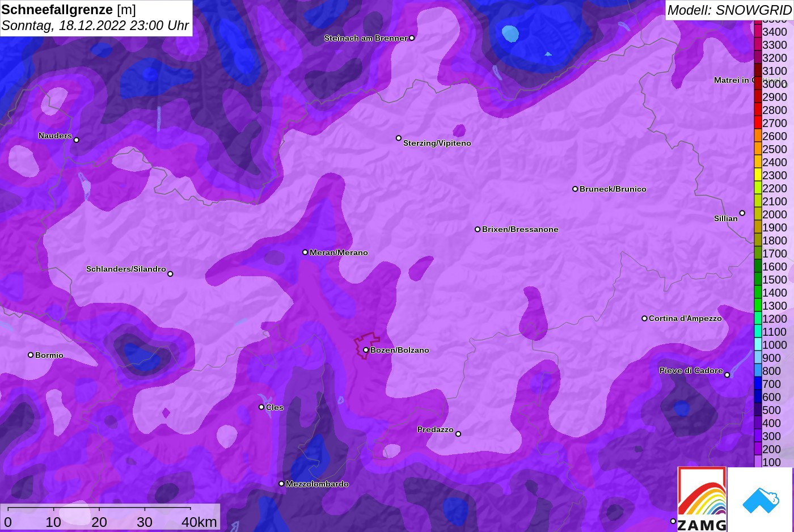Click the red Bolzano municipality outline
The width and height of the screenshot is (794, 532).
(x=366, y=345)
